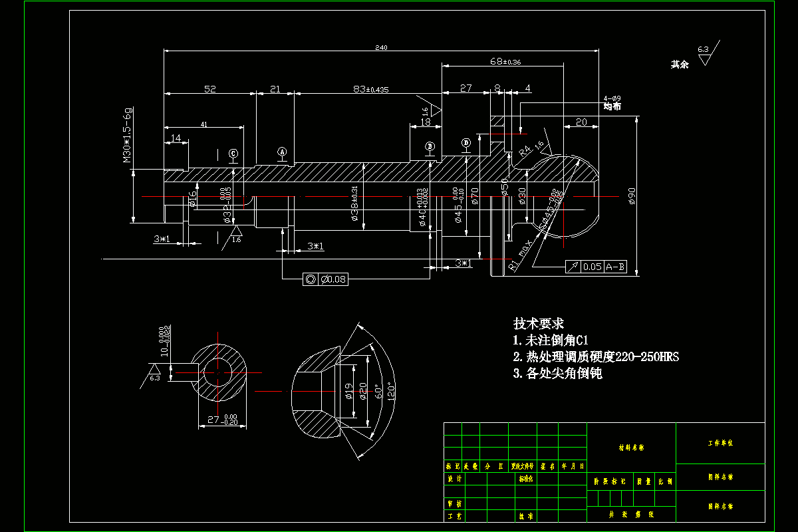Click the 14 dimension near the thread
The image size is (798, 532).
pyautogui.click(x=176, y=138)
